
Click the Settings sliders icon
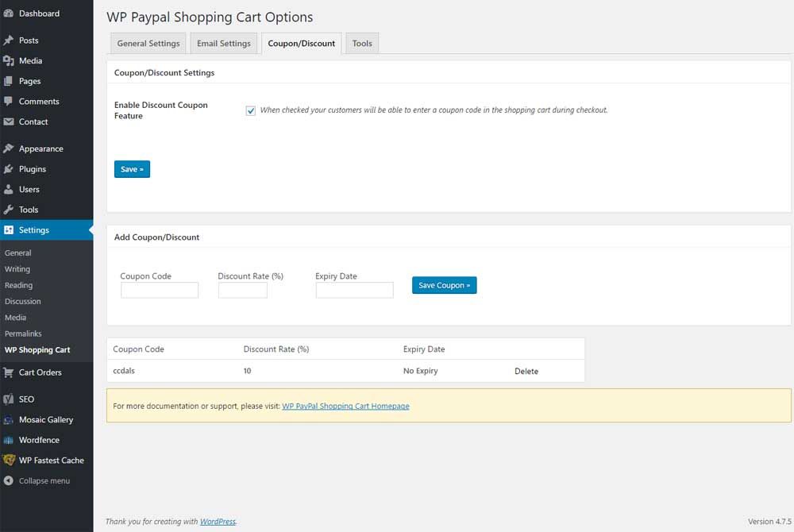[8, 229]
